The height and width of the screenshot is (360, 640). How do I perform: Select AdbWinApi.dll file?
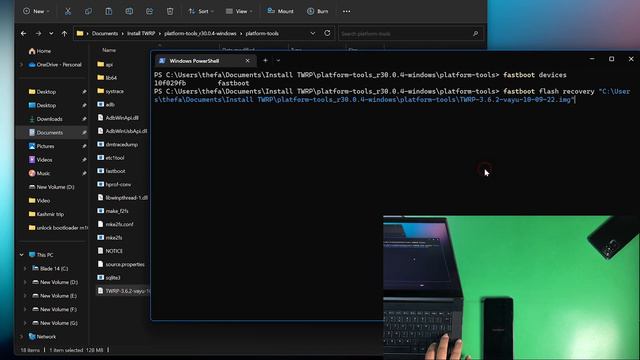[122, 118]
